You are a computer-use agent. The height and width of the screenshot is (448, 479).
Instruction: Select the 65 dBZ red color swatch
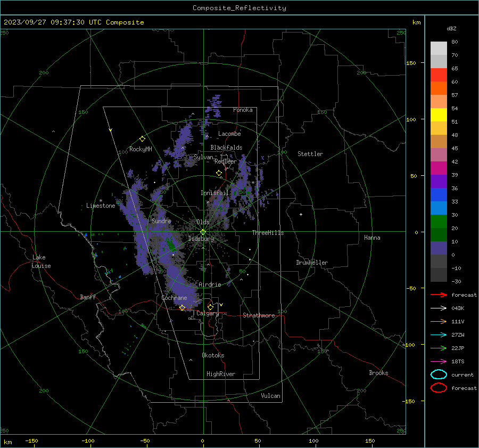(x=439, y=75)
